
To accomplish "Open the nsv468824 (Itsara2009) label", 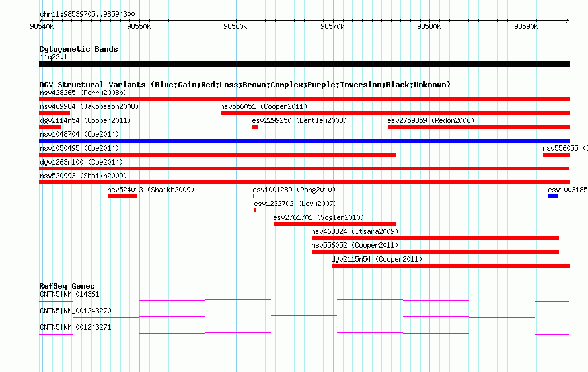I will [355, 231].
